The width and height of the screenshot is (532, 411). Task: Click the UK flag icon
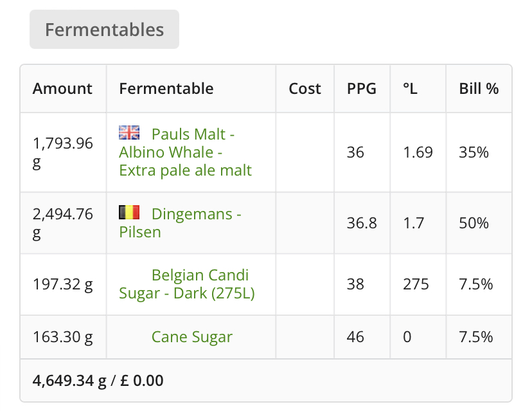point(129,132)
